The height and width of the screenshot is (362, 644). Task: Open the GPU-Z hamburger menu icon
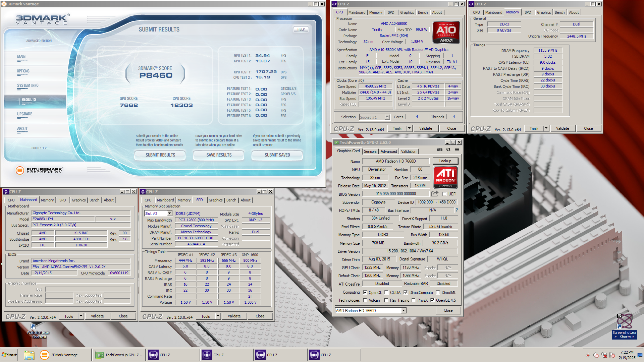pyautogui.click(x=457, y=150)
